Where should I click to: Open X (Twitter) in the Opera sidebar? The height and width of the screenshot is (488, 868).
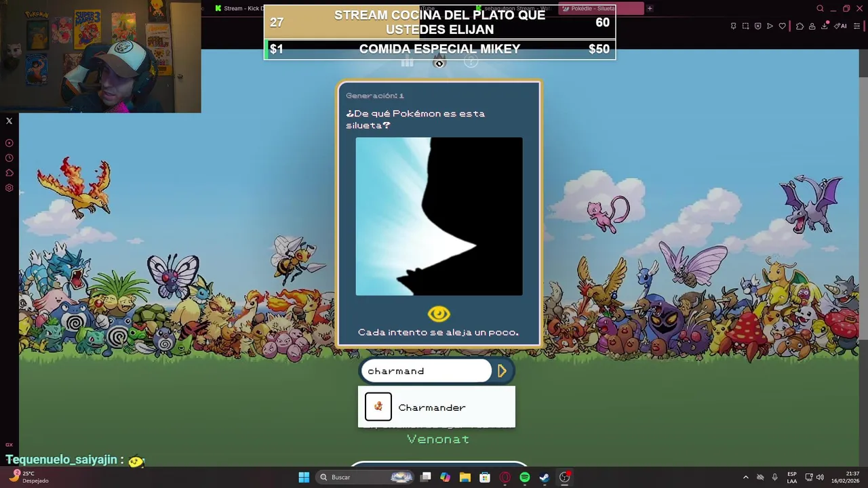click(9, 121)
